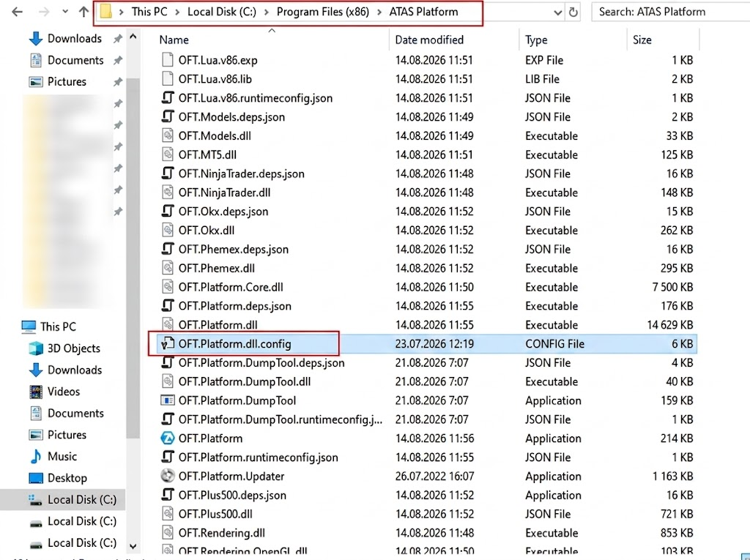Select OFT.Plus500.dll file icon
The image size is (750, 560).
coord(168,514)
